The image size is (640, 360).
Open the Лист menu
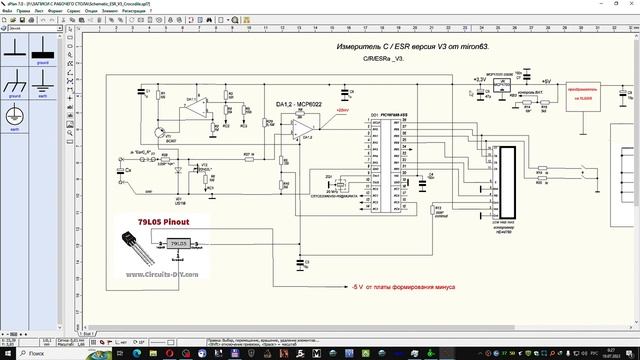pos(39,11)
